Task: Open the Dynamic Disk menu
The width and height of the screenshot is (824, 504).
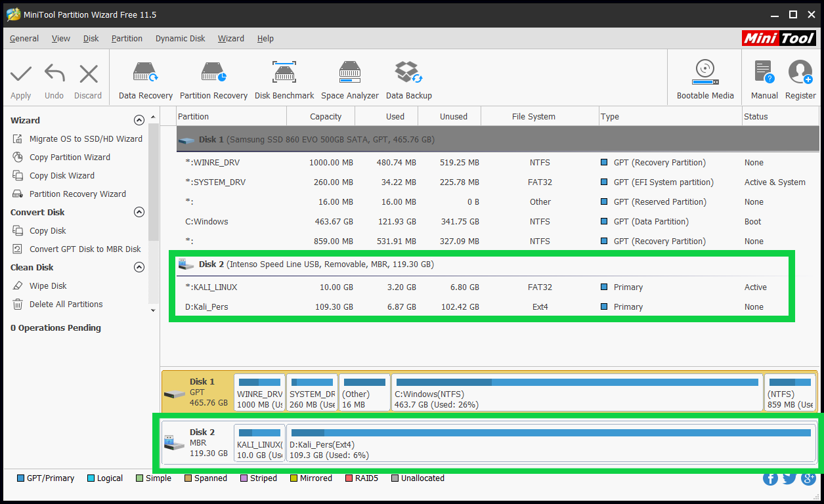Action: point(181,38)
